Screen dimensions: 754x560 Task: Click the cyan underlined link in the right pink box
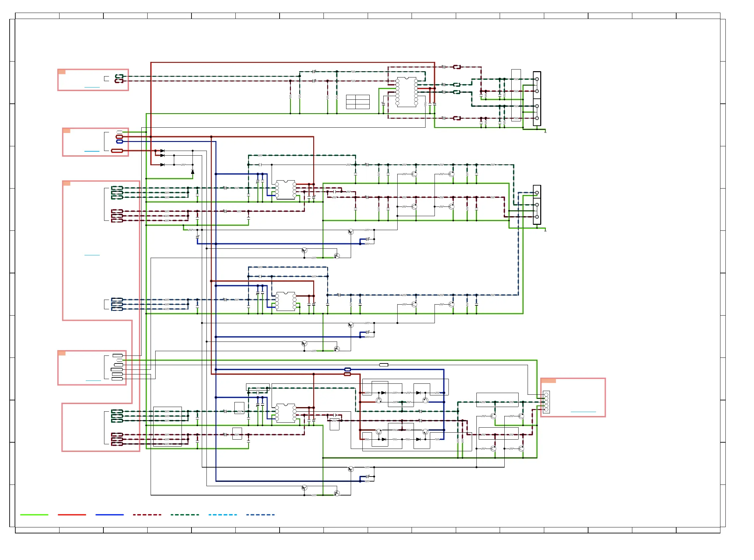583,412
